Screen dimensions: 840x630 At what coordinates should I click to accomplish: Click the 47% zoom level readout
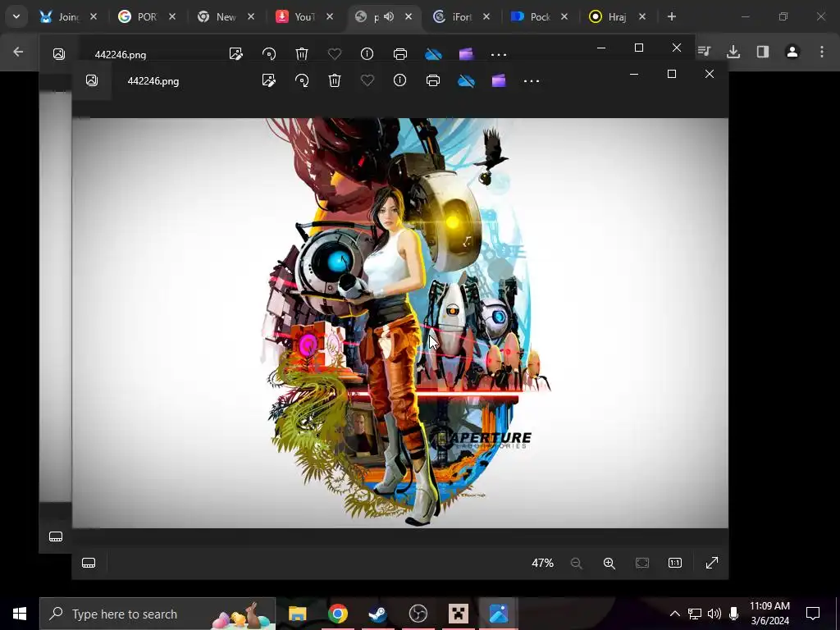click(542, 563)
